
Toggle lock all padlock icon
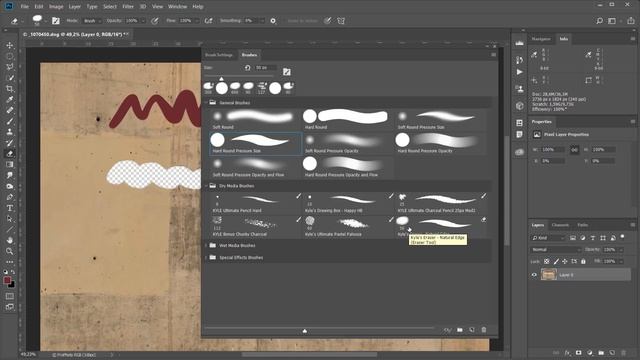583,261
